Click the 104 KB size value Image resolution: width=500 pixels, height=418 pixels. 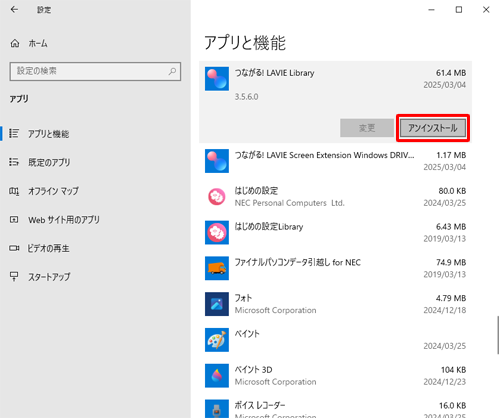[453, 370]
